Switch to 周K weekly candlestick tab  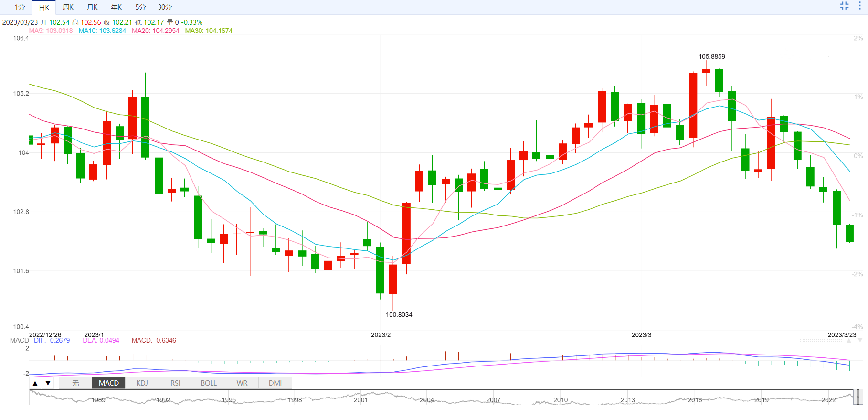tap(68, 7)
